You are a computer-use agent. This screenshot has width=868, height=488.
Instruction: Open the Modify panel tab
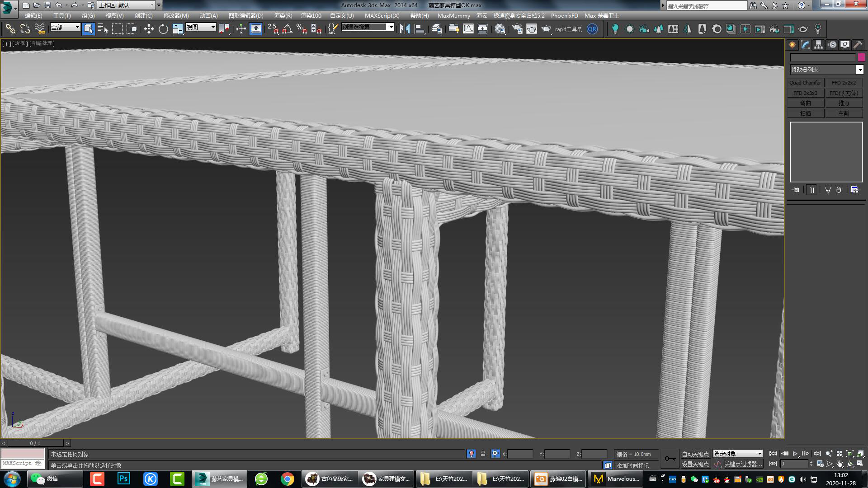tap(805, 44)
